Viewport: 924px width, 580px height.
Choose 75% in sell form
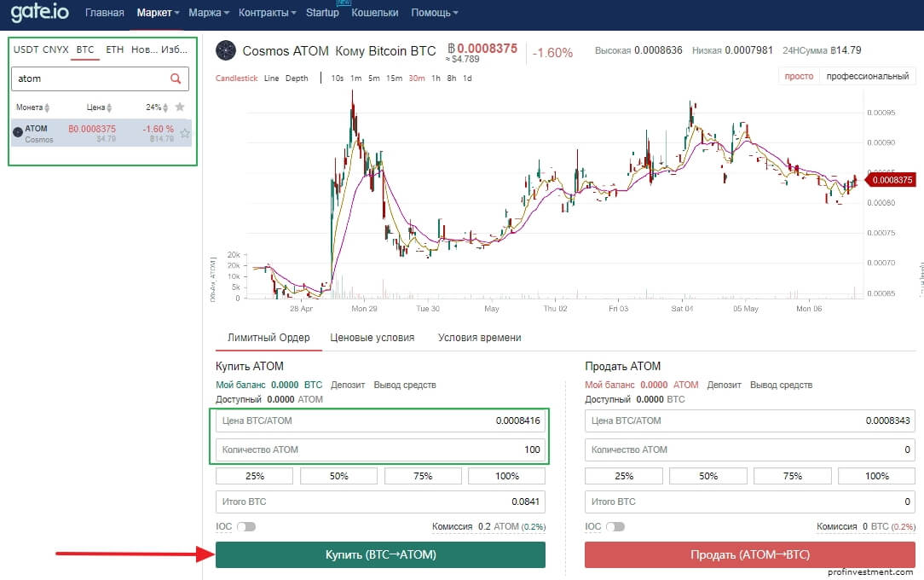pyautogui.click(x=793, y=476)
